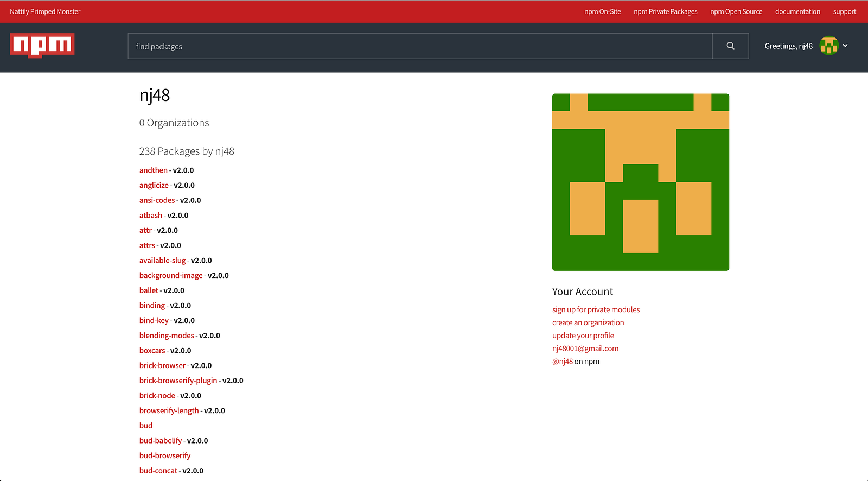Open the background-image package

(x=171, y=275)
